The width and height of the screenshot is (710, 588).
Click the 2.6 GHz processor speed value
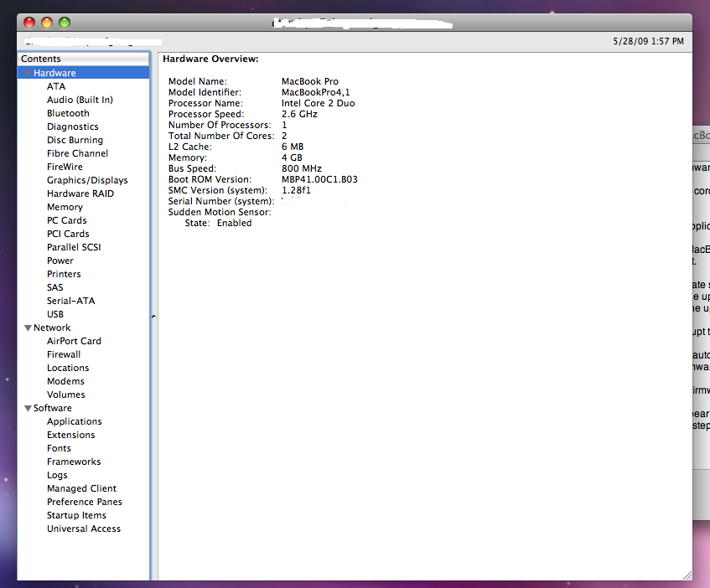point(299,114)
